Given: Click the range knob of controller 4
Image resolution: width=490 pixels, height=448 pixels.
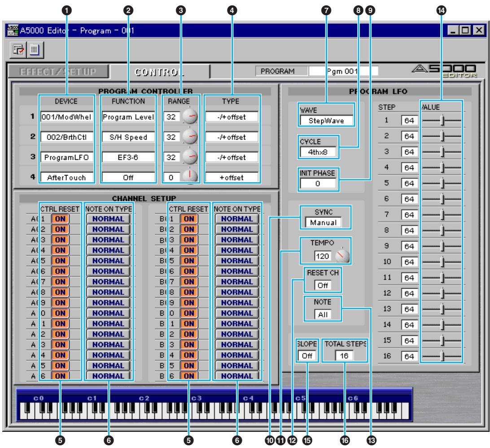Looking at the screenshot, I should (x=190, y=176).
